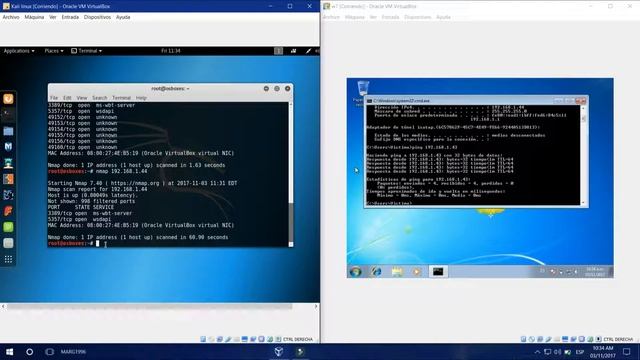Open Ayuda menu in Kali VirtualBox window

click(x=123, y=17)
